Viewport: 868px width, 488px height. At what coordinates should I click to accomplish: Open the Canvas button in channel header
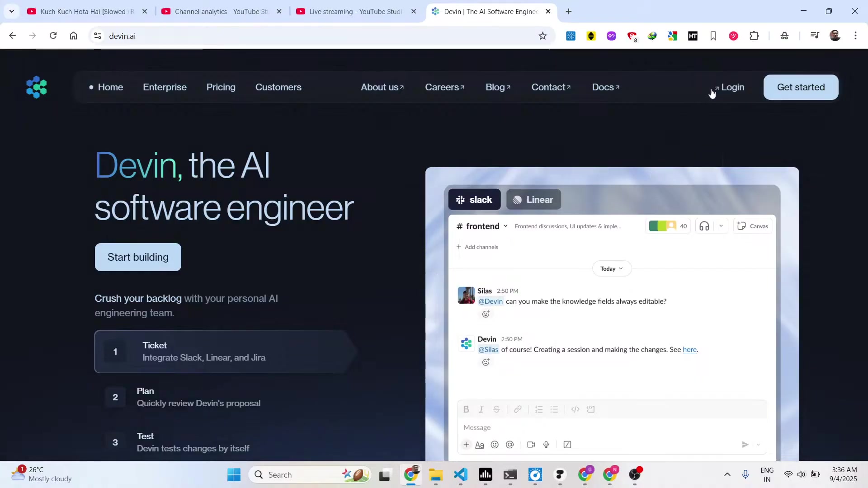click(x=752, y=226)
